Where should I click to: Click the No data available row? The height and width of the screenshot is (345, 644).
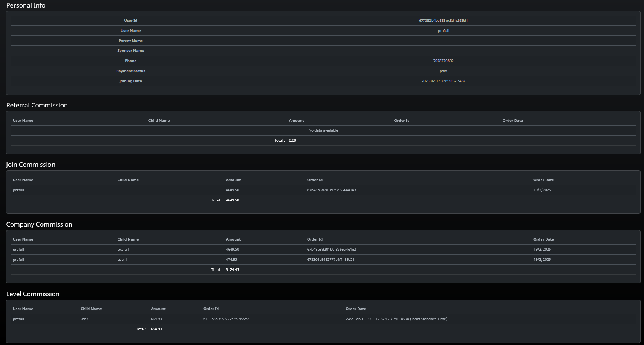[323, 130]
